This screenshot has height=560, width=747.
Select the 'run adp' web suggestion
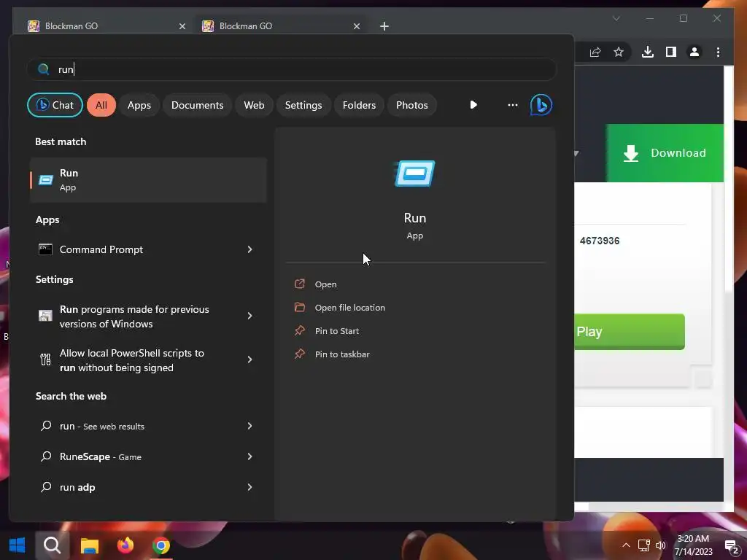coord(136,487)
